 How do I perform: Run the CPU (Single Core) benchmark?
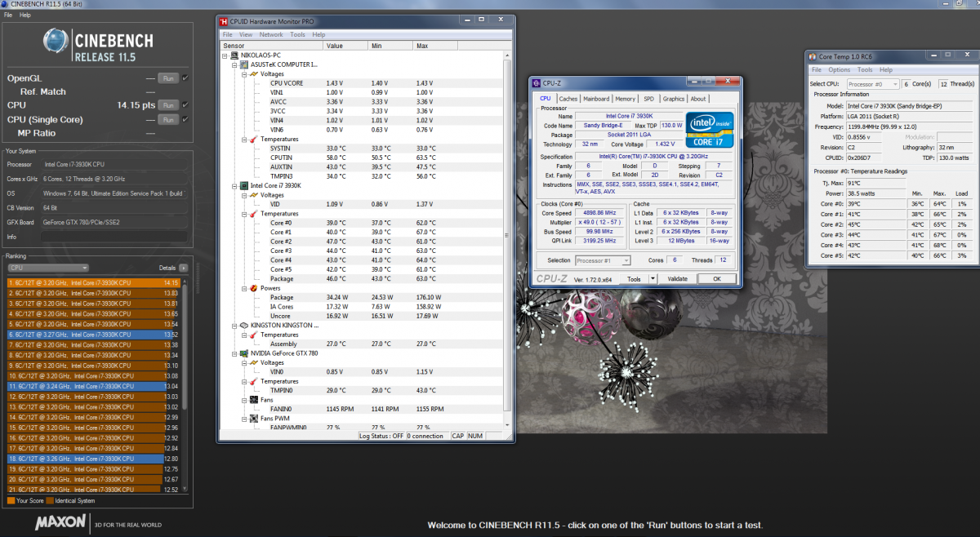coord(168,119)
